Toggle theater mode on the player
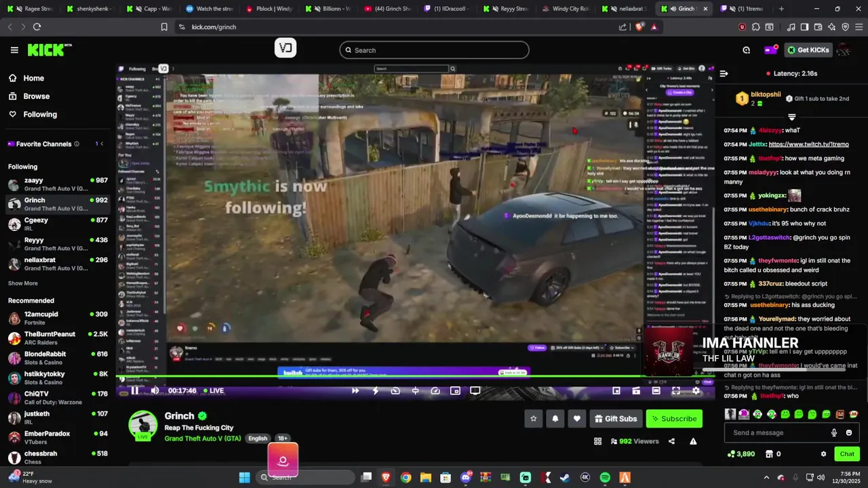This screenshot has width=868, height=488. click(656, 390)
